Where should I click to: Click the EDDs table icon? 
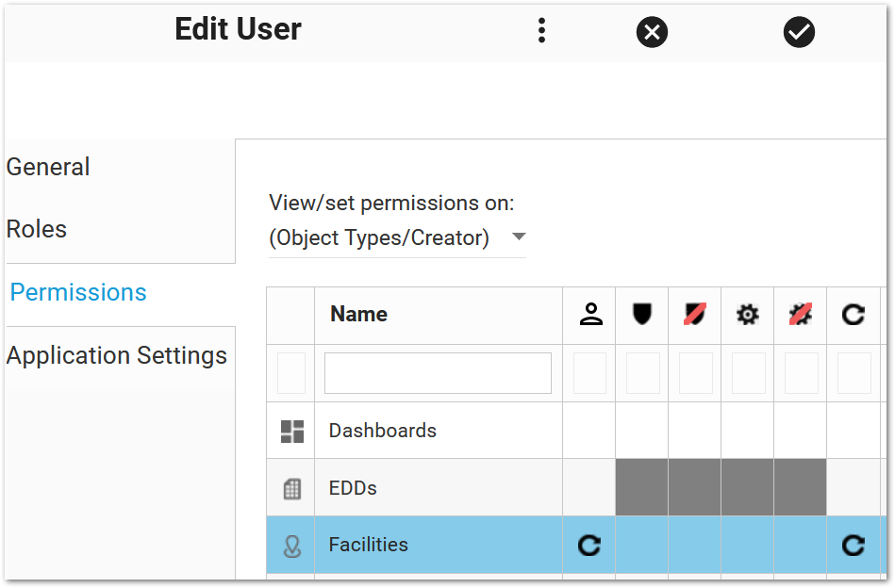click(290, 487)
